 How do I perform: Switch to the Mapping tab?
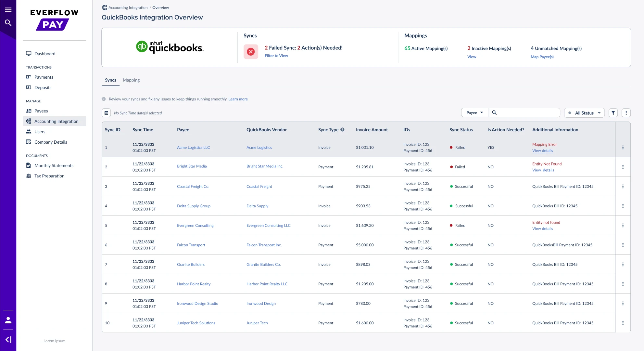click(131, 80)
